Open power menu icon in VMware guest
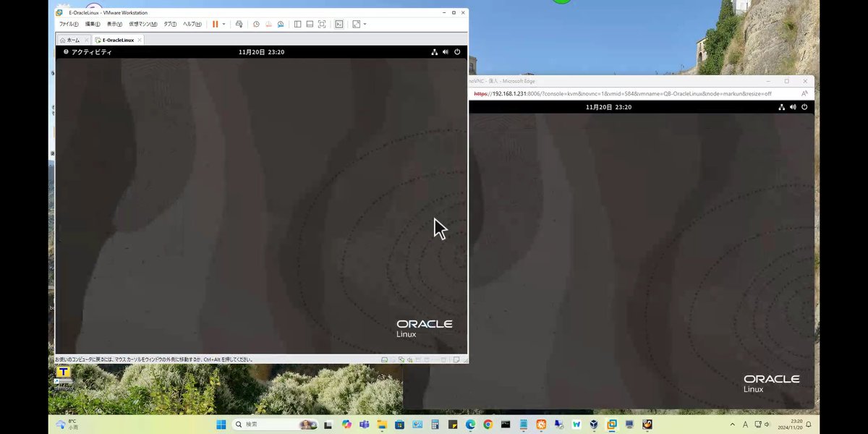The image size is (868, 434). click(457, 52)
